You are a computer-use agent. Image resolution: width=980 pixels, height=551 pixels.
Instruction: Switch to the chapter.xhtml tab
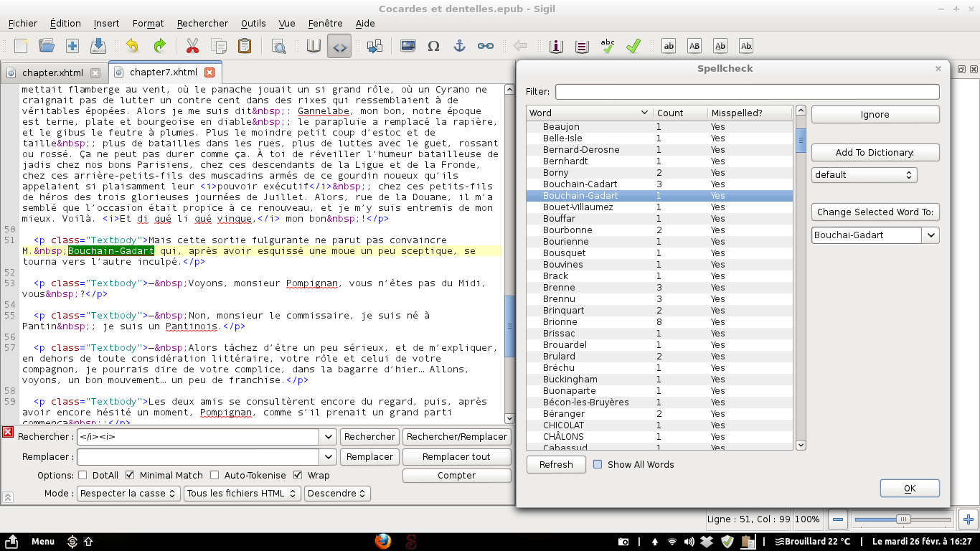(x=52, y=72)
